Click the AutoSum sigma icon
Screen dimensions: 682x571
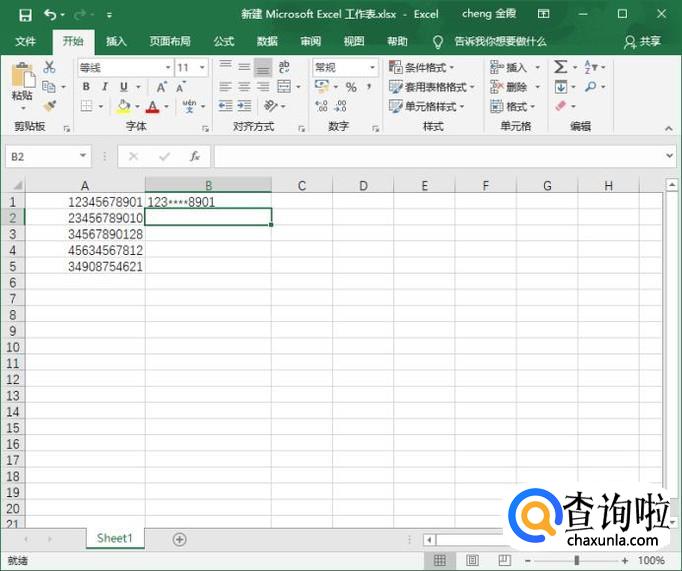[x=560, y=67]
